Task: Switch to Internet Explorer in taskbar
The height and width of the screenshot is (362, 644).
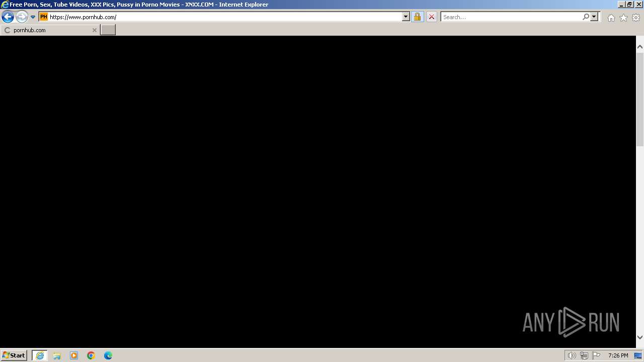Action: point(40,355)
